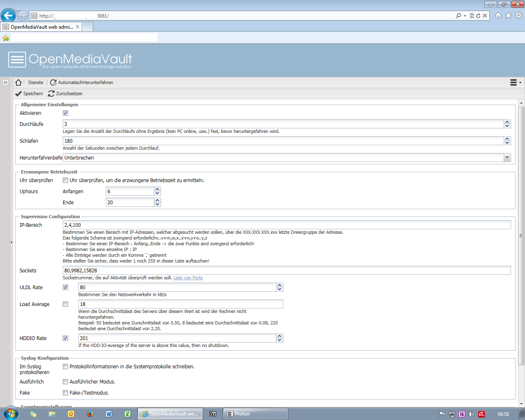Open browser tools gear icon
The image size is (525, 420).
[518, 16]
